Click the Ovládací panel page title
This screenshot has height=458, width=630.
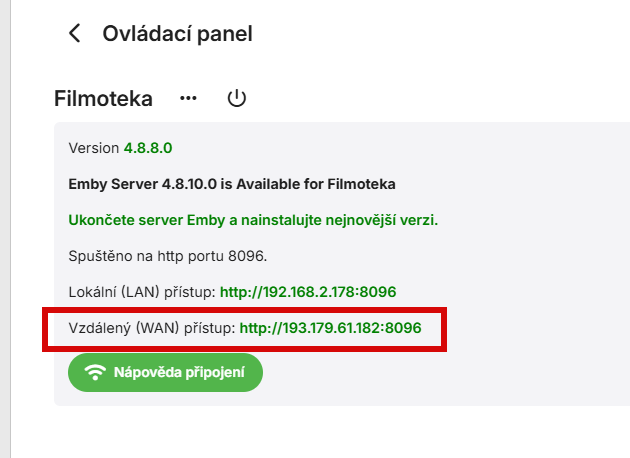[x=177, y=33]
